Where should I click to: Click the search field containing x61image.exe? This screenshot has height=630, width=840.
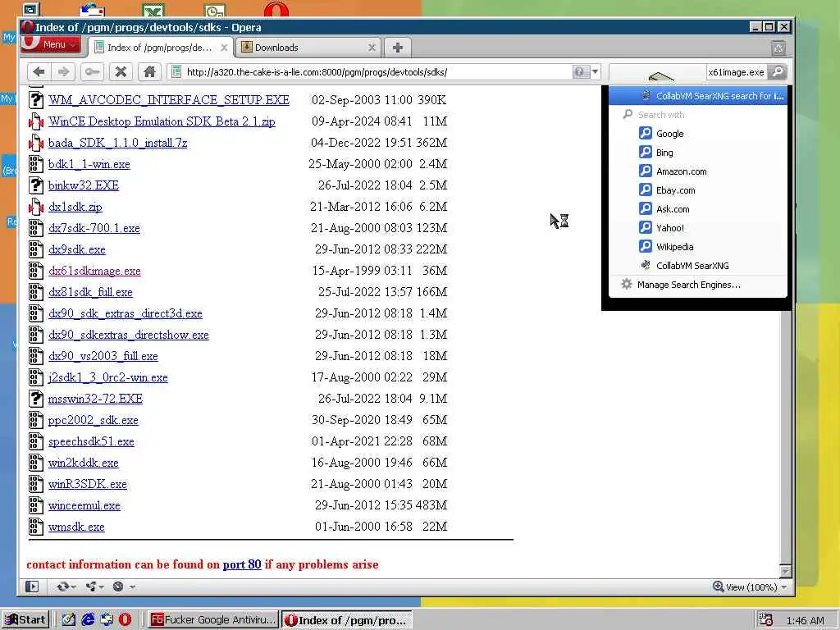coord(737,72)
